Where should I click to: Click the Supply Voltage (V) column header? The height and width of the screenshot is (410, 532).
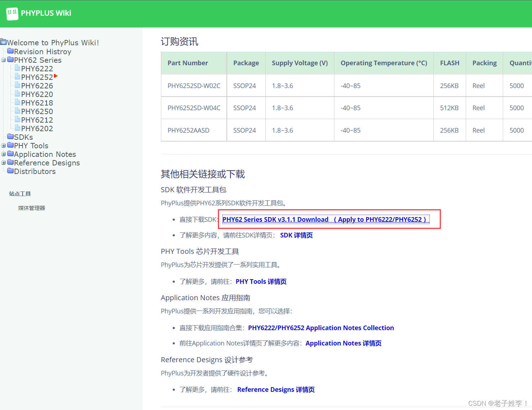(x=300, y=63)
